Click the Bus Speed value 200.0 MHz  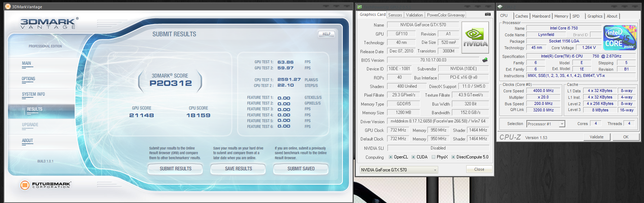(x=543, y=103)
